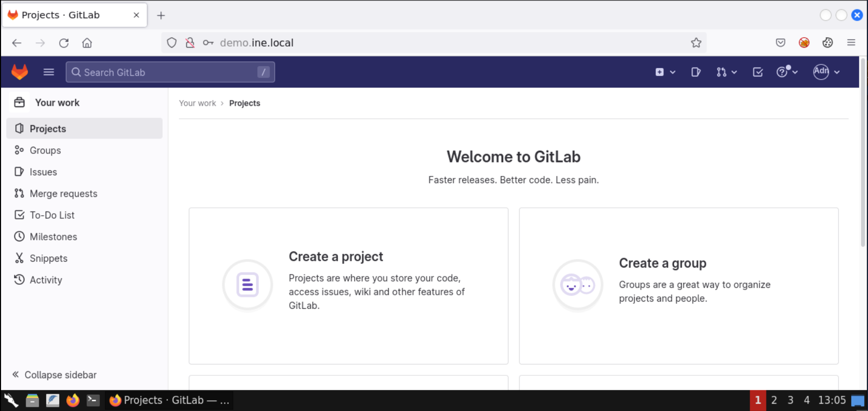Select Projects in the sidebar
Viewport: 868px width, 411px height.
(85, 128)
